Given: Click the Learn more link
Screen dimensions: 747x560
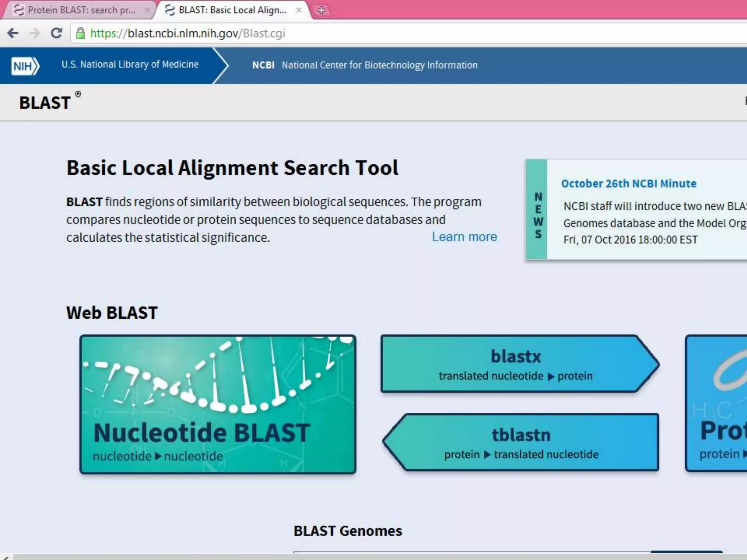Looking at the screenshot, I should click(464, 237).
